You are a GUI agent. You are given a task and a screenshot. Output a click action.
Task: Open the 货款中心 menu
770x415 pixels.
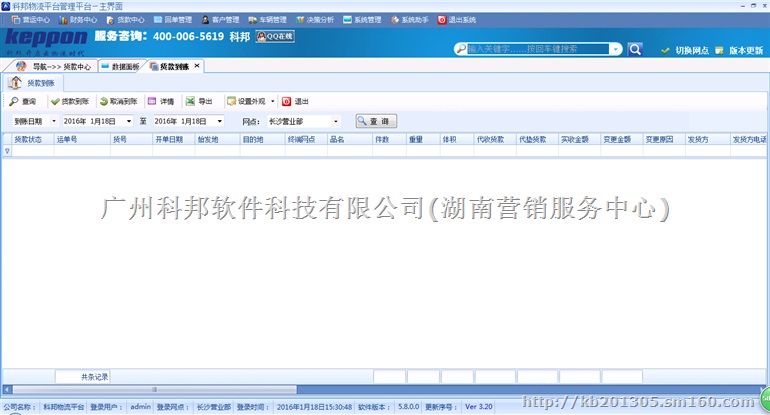point(125,20)
